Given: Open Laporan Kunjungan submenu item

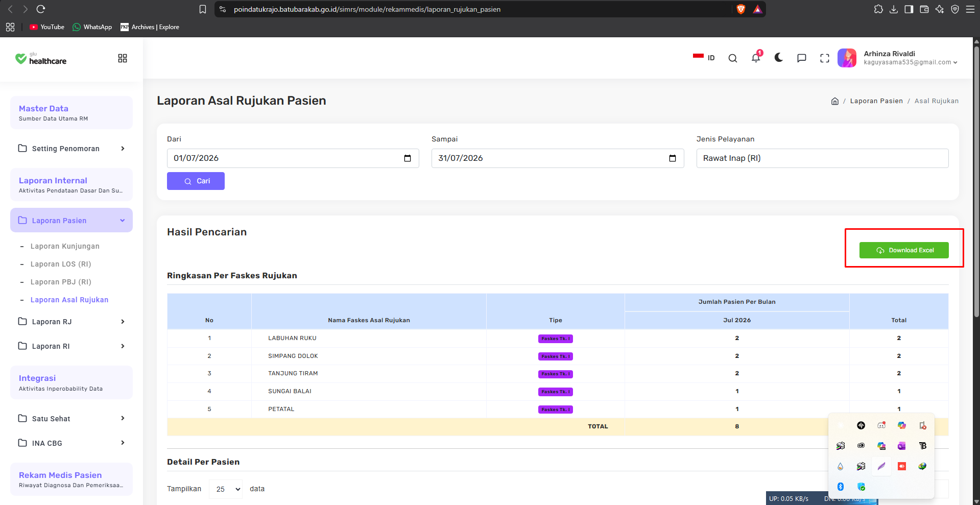Looking at the screenshot, I should 65,246.
